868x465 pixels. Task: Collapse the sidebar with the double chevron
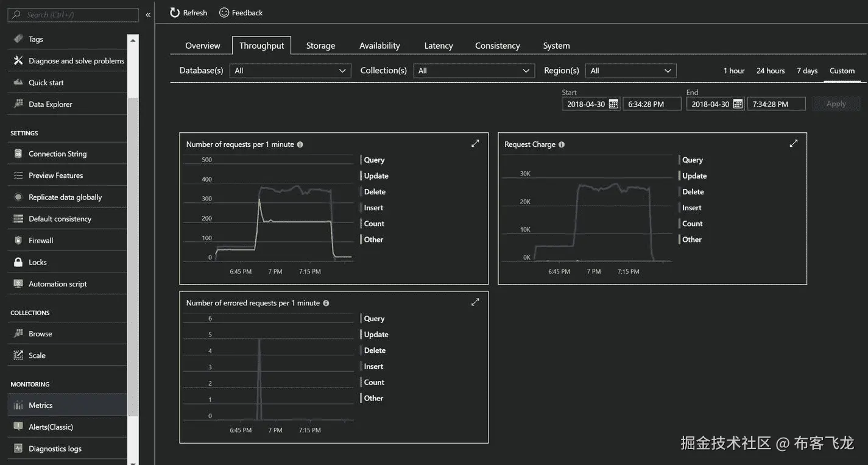pos(148,15)
